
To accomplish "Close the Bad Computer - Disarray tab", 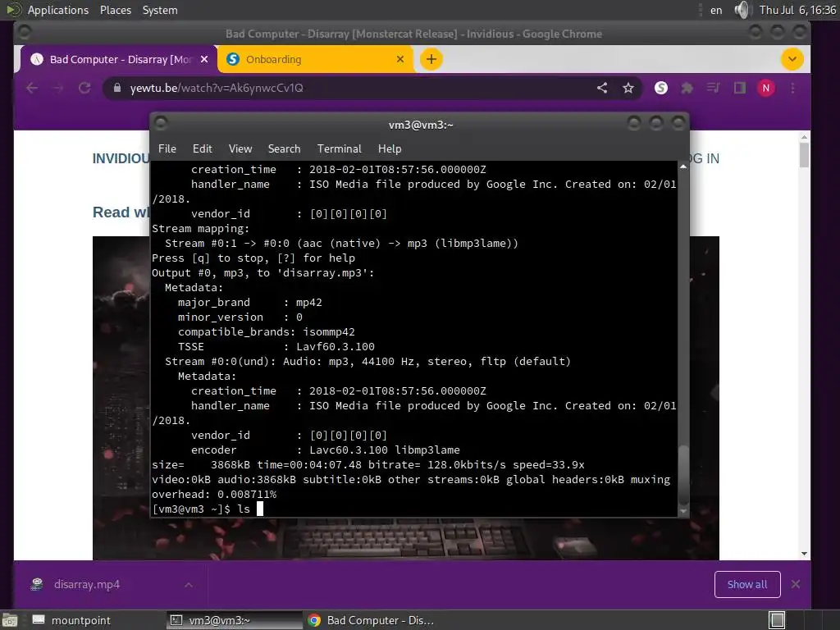I will [204, 59].
